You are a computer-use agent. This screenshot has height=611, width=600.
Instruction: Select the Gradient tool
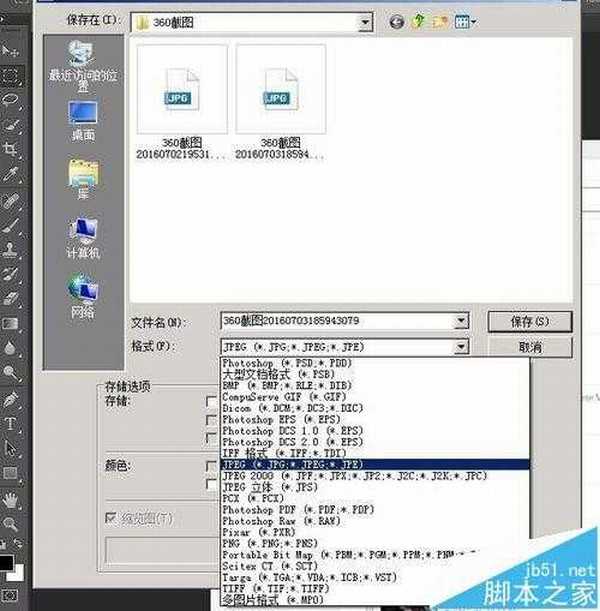tap(9, 323)
